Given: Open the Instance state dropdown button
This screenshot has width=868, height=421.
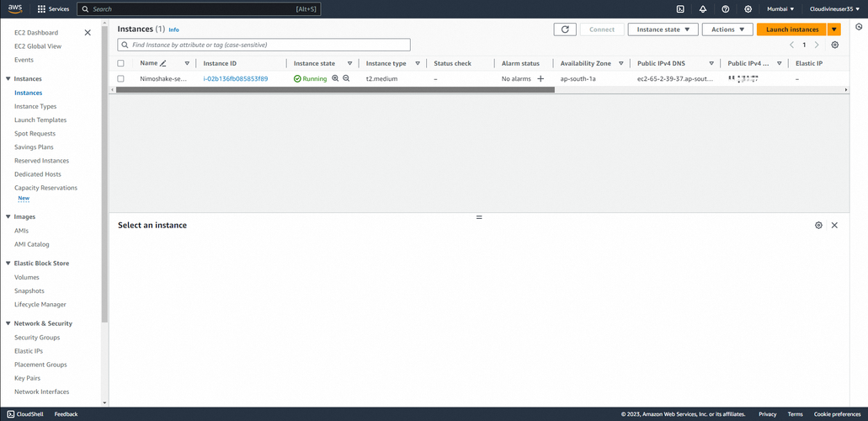Looking at the screenshot, I should (x=663, y=29).
